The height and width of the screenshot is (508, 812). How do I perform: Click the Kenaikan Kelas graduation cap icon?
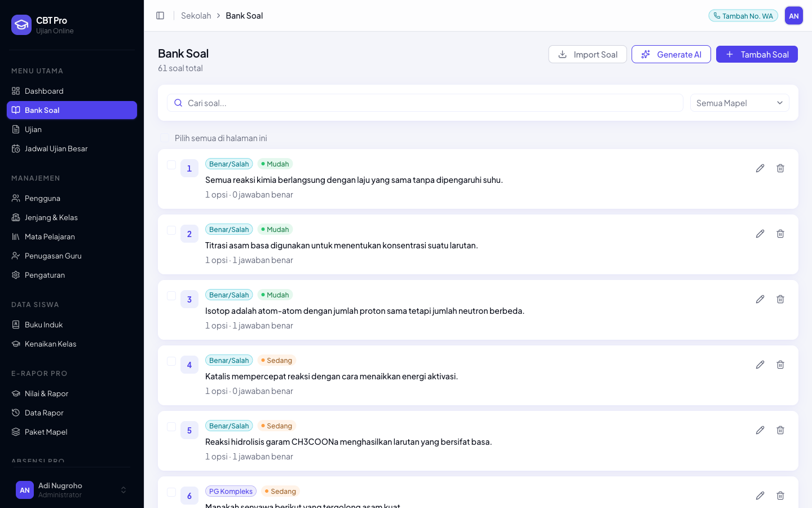pyautogui.click(x=16, y=344)
